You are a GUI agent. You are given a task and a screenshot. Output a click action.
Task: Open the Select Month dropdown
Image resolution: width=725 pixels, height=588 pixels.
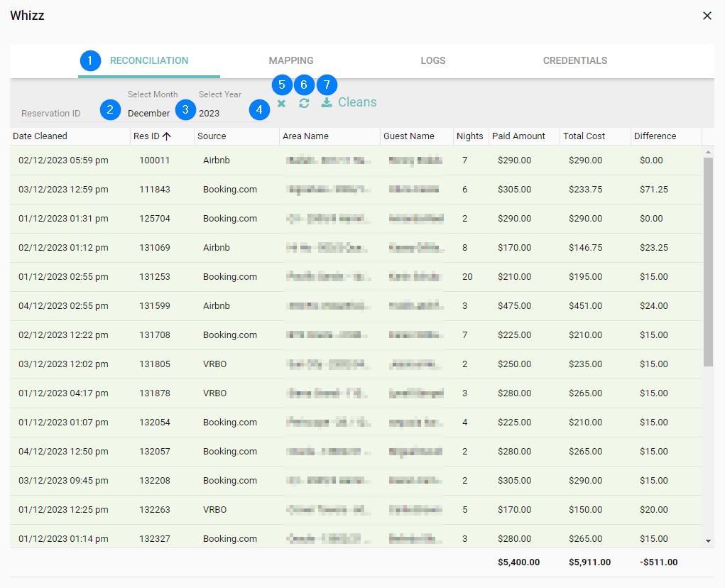tap(148, 113)
